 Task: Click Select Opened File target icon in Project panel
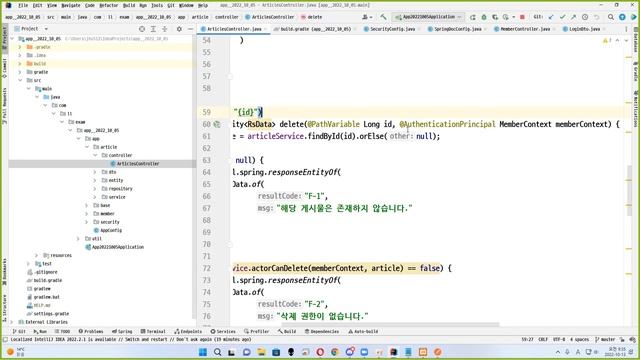click(x=142, y=29)
